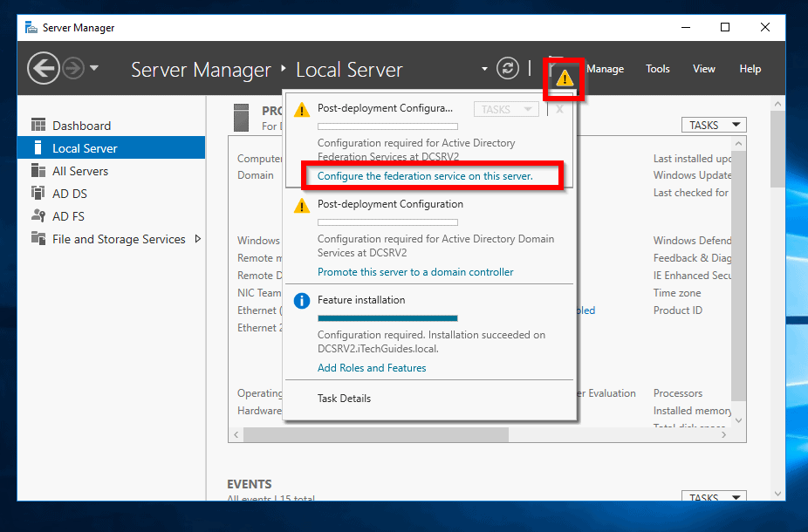
Task: Open the AD DS pane
Action: 67,193
